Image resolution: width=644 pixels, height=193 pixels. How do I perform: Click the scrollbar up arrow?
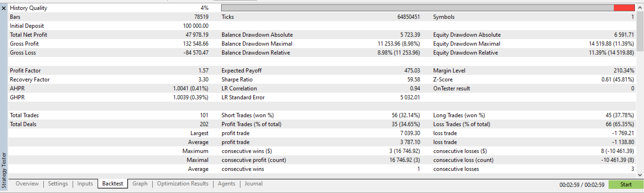pos(640,8)
